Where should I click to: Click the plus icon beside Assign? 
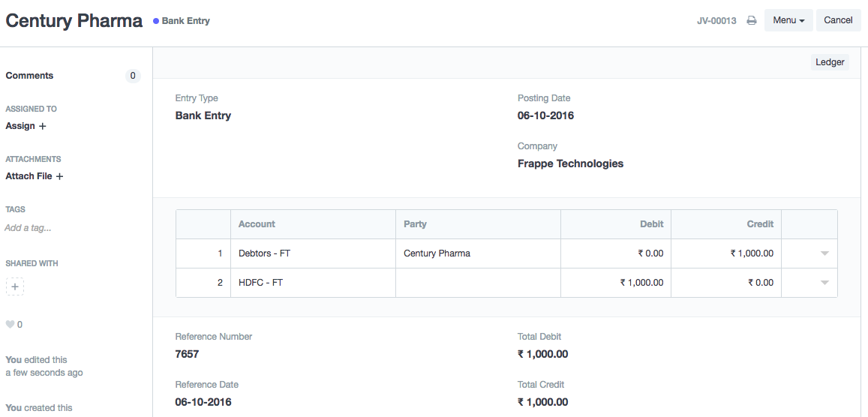point(43,126)
